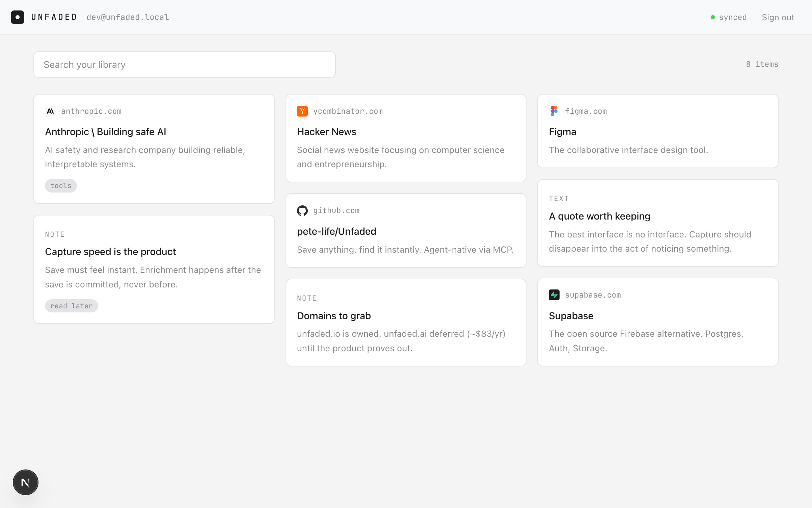Click the Supabase favicon icon
812x508 pixels.
pyautogui.click(x=554, y=295)
